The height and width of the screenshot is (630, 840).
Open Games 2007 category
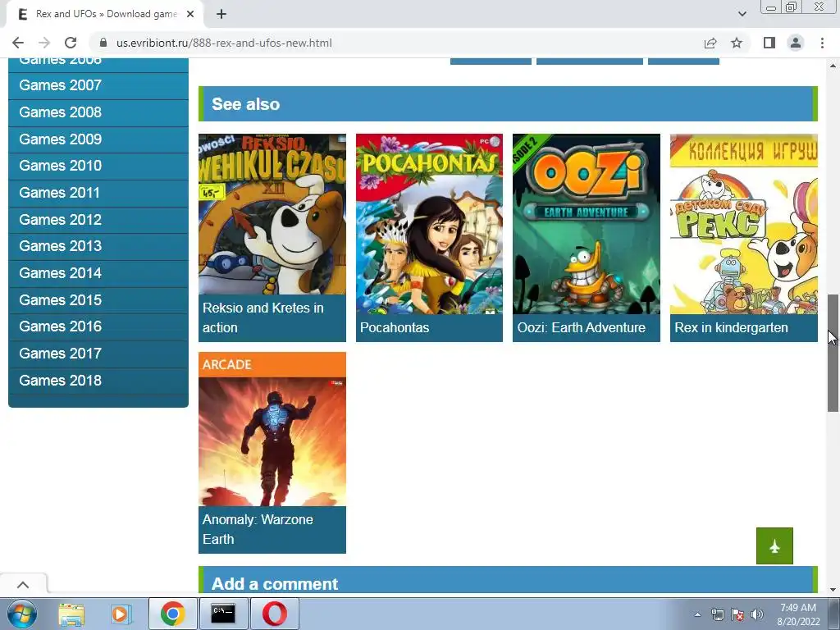click(98, 85)
